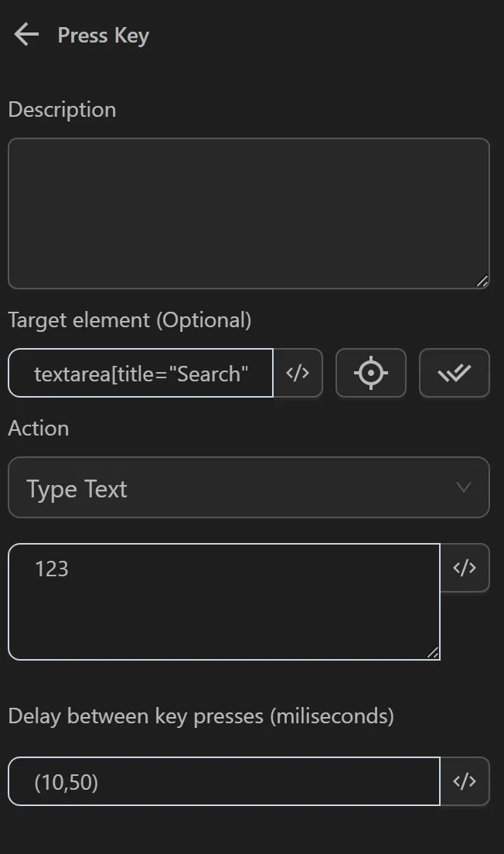
Task: Select the Press Key header title
Action: point(102,35)
